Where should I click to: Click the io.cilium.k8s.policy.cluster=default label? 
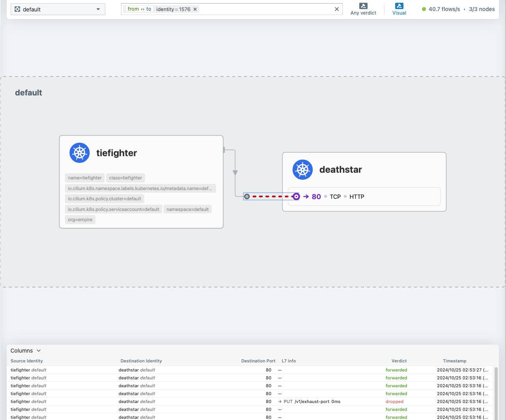tap(105, 199)
